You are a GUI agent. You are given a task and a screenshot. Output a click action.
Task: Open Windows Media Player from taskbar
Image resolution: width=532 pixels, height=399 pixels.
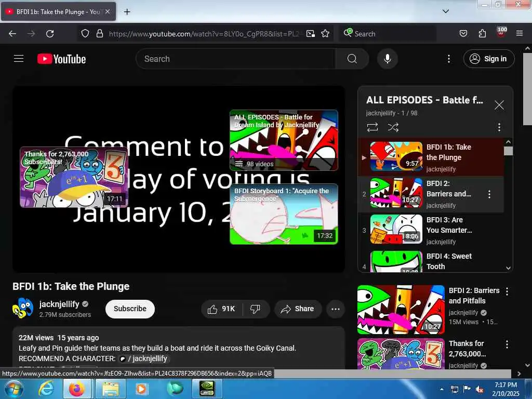click(141, 389)
